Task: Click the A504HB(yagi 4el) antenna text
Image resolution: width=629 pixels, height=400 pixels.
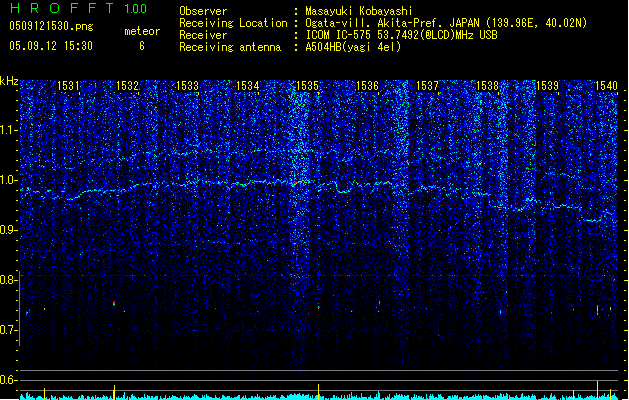Action: tap(353, 47)
